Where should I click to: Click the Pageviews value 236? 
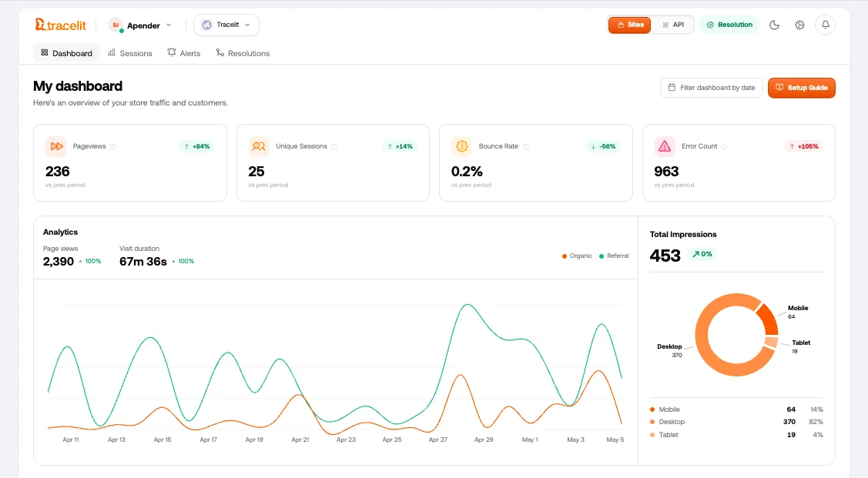[x=58, y=172]
